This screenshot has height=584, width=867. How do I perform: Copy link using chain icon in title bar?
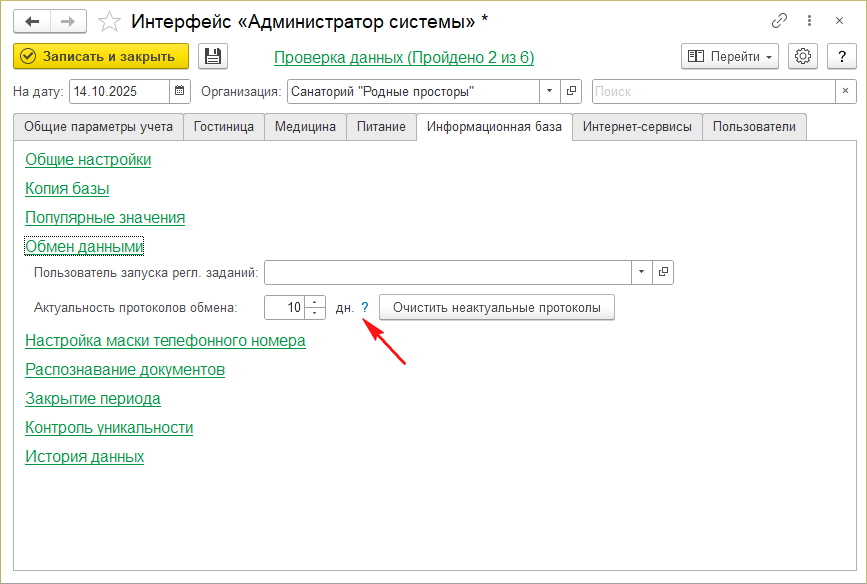point(780,21)
